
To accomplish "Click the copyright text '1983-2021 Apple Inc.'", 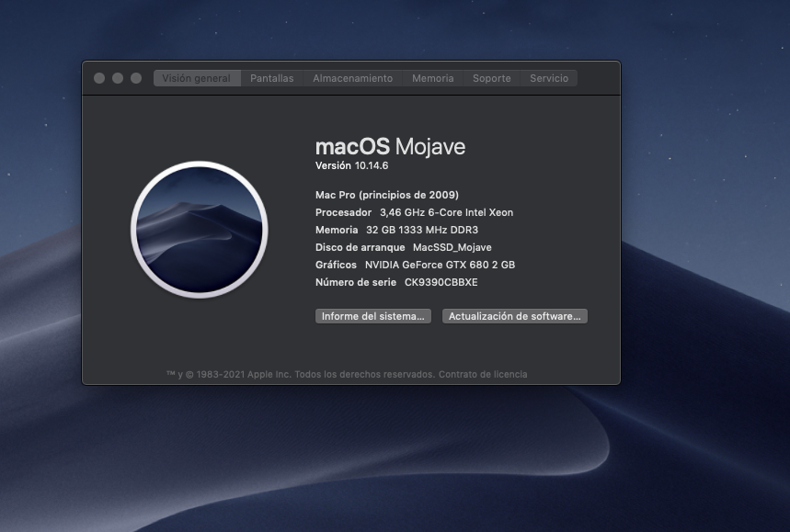I will 244,374.
